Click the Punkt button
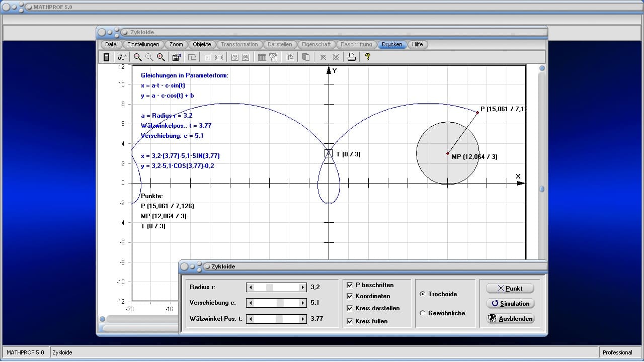Image resolution: width=644 pixels, height=362 pixels. tap(510, 288)
